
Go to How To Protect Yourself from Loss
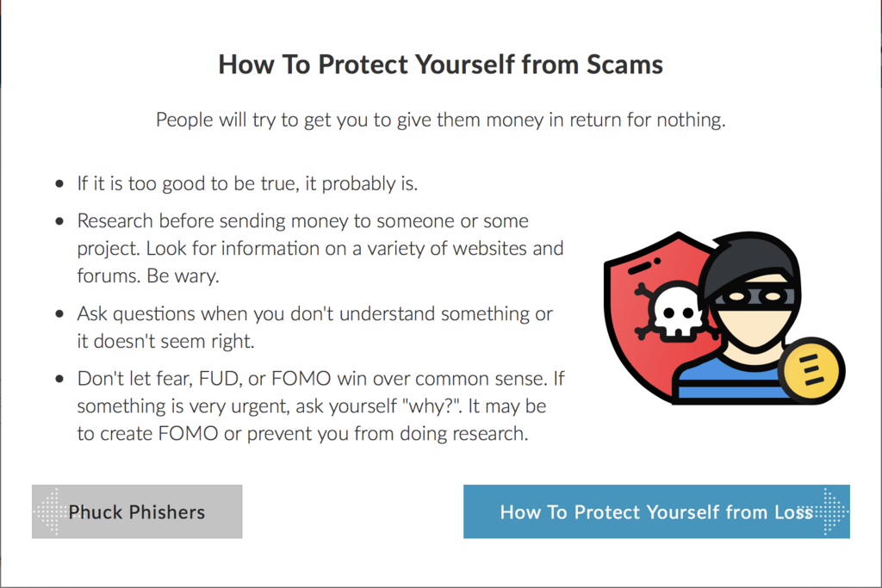click(656, 511)
